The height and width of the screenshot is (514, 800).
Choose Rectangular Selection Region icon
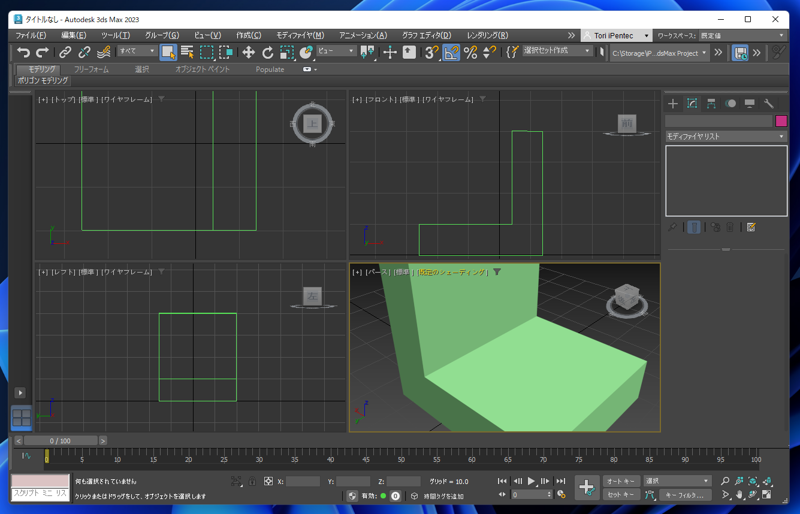tap(207, 52)
